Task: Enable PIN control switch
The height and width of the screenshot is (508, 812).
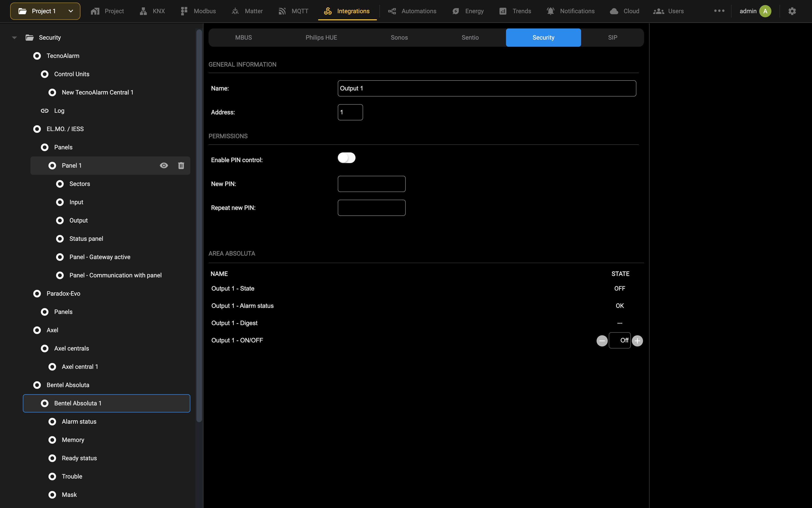Action: click(x=347, y=158)
